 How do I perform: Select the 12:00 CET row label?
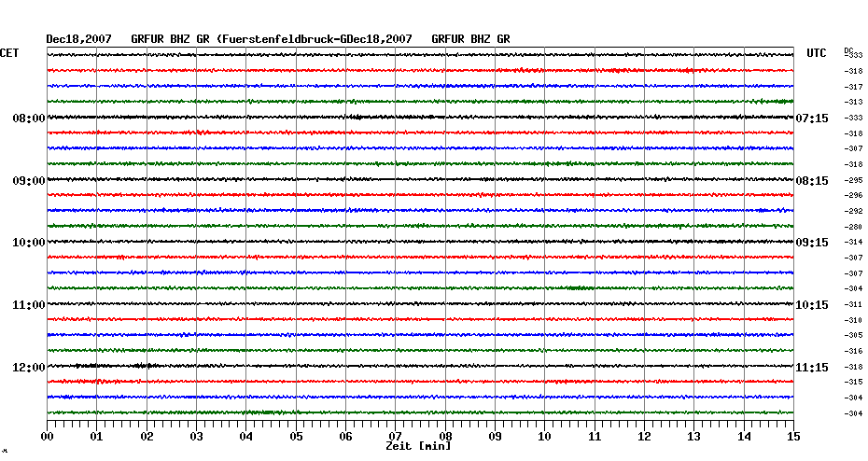[x=29, y=368]
